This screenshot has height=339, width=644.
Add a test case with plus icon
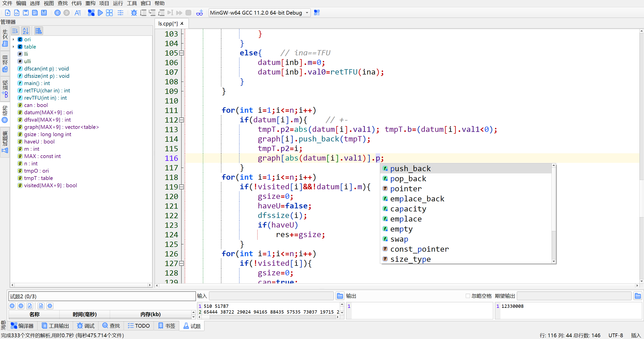coord(12,306)
